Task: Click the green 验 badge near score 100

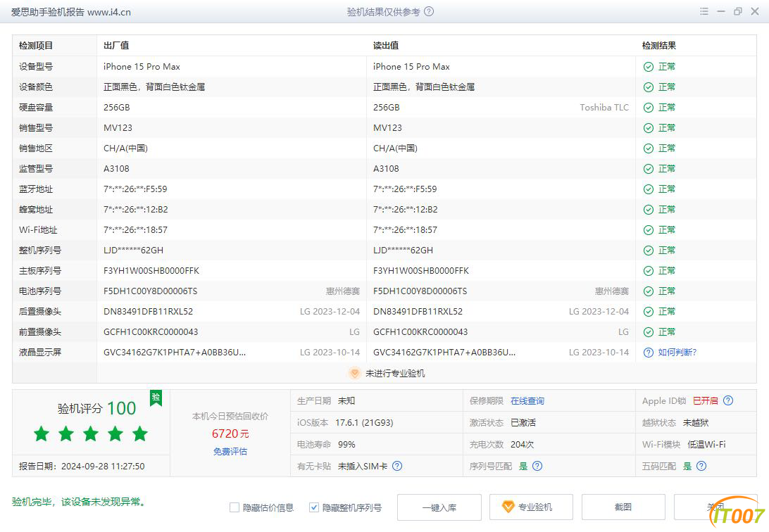Action: pyautogui.click(x=156, y=398)
